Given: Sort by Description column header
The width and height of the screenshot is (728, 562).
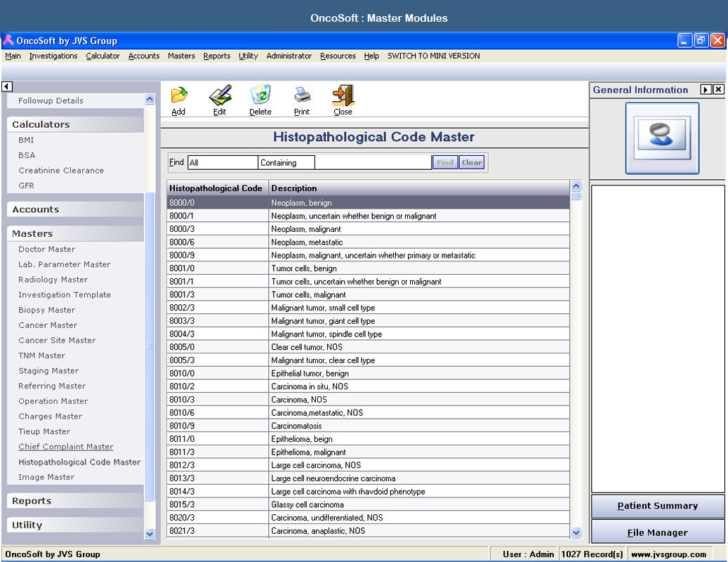Looking at the screenshot, I should pyautogui.click(x=419, y=188).
